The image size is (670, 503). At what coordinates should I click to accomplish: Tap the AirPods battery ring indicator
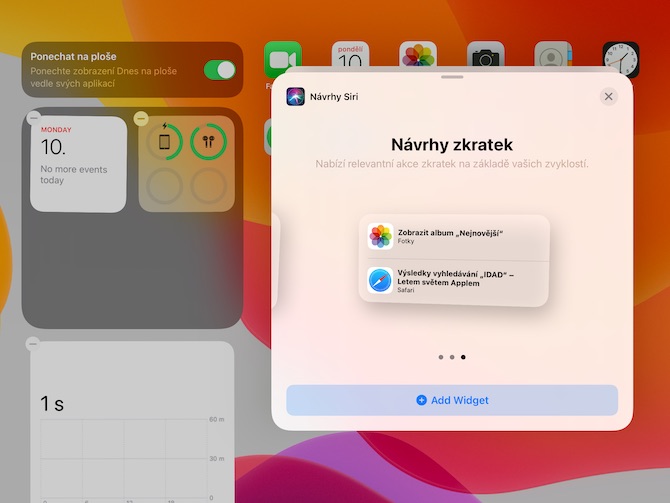pos(209,142)
